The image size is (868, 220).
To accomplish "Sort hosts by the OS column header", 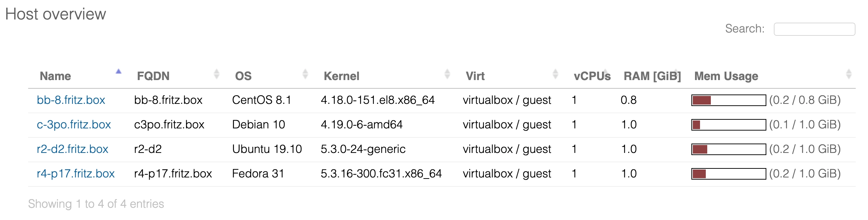I will coord(243,76).
